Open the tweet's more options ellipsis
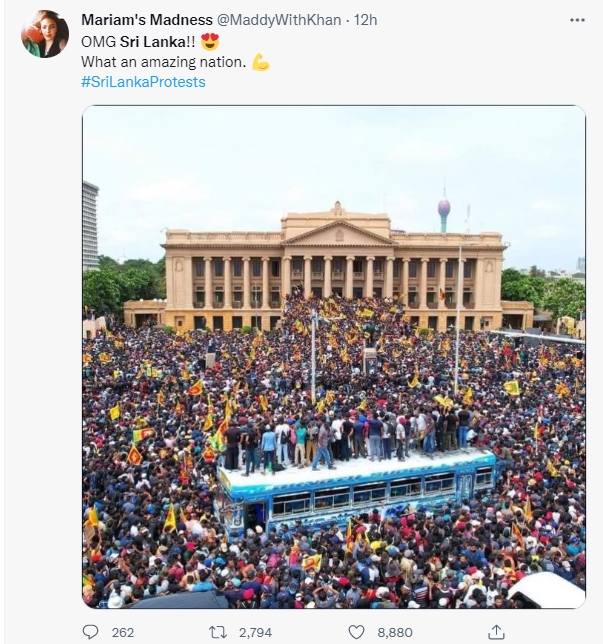This screenshot has width=603, height=644. (x=577, y=20)
